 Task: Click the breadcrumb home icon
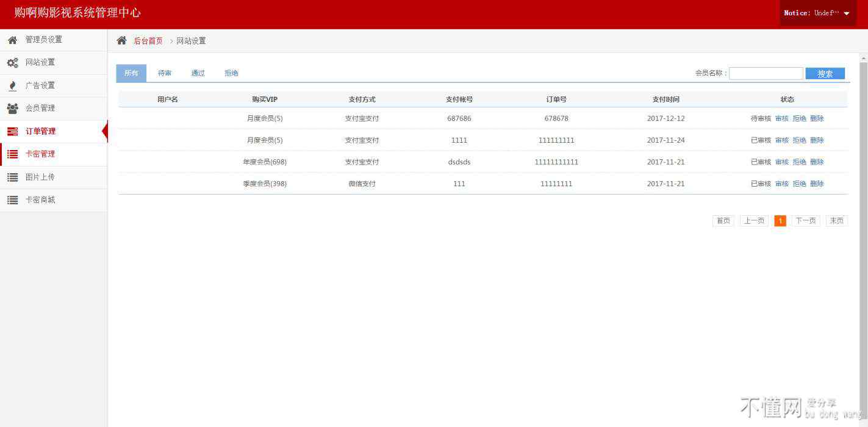coord(121,41)
